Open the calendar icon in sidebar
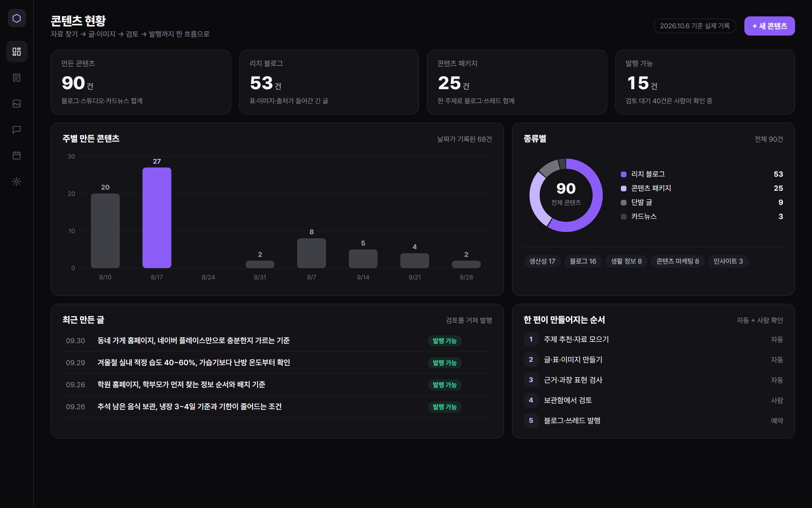The width and height of the screenshot is (812, 508). pyautogui.click(x=17, y=156)
